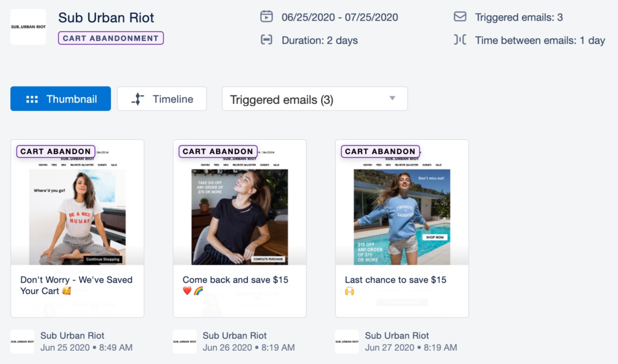Click CART ABANDON tag on third email
The width and height of the screenshot is (618, 364).
pyautogui.click(x=380, y=152)
